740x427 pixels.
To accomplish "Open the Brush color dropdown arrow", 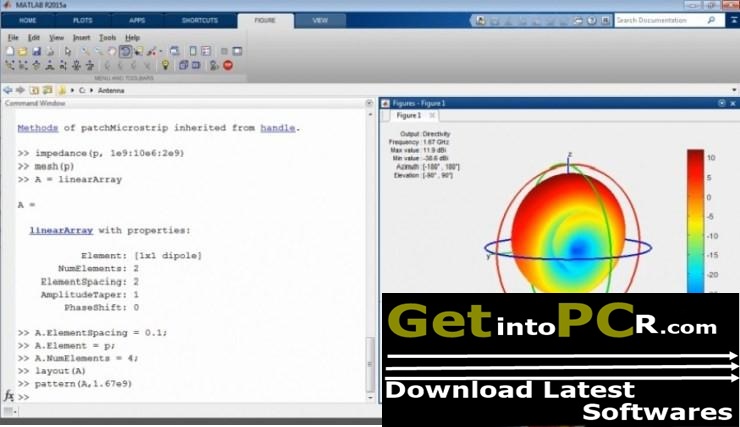I will tap(160, 51).
